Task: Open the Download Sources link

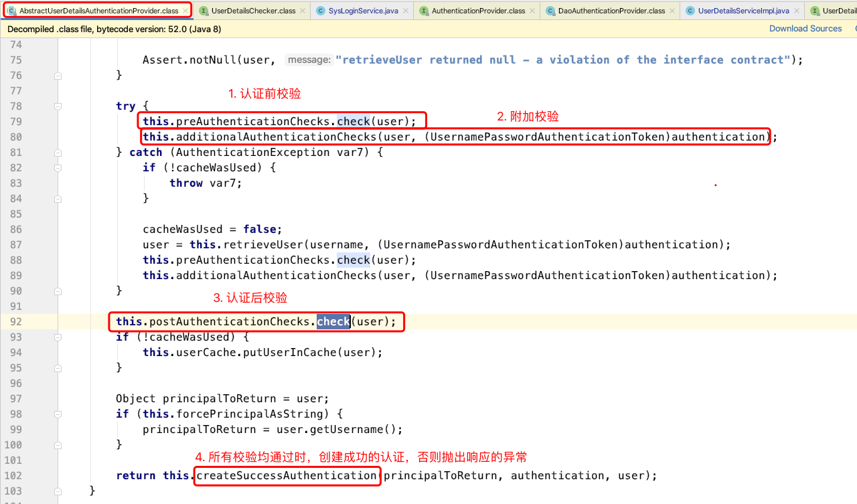Action: (x=805, y=28)
